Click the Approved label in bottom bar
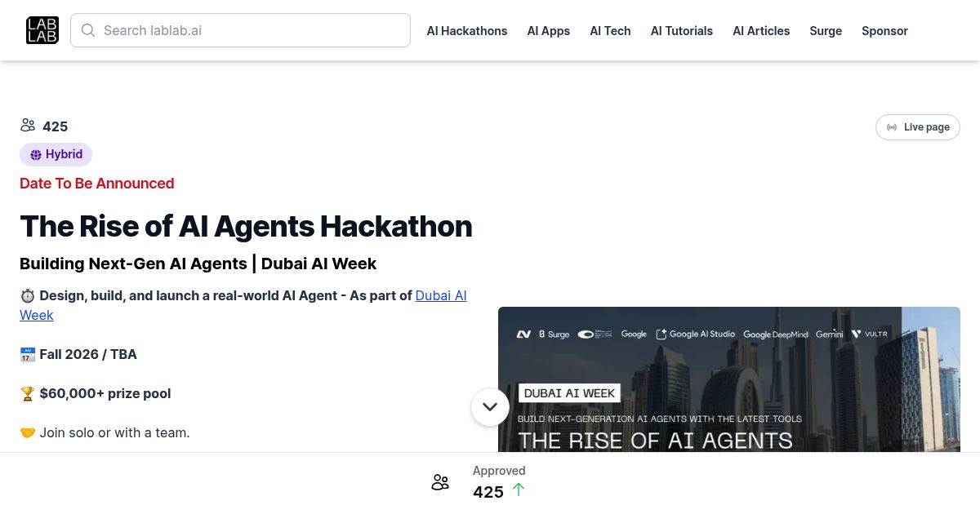This screenshot has width=980, height=514. click(x=499, y=471)
